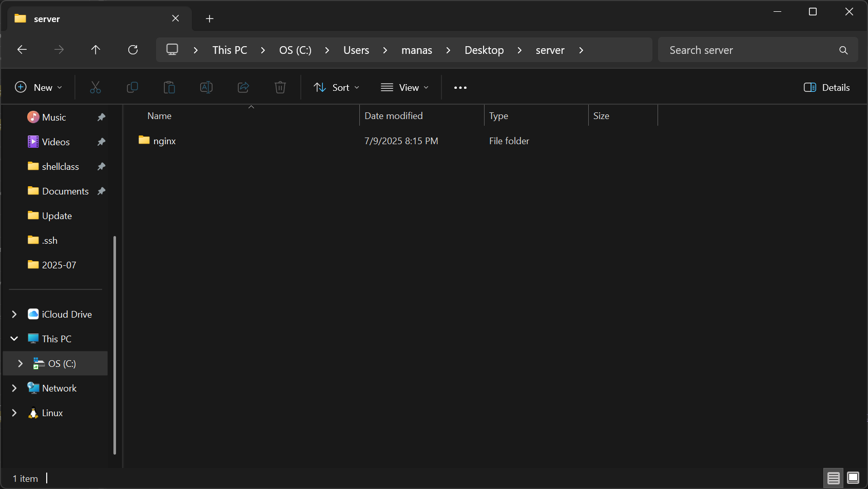Image resolution: width=868 pixels, height=489 pixels.
Task: Select Linux in navigation pane
Action: click(52, 413)
